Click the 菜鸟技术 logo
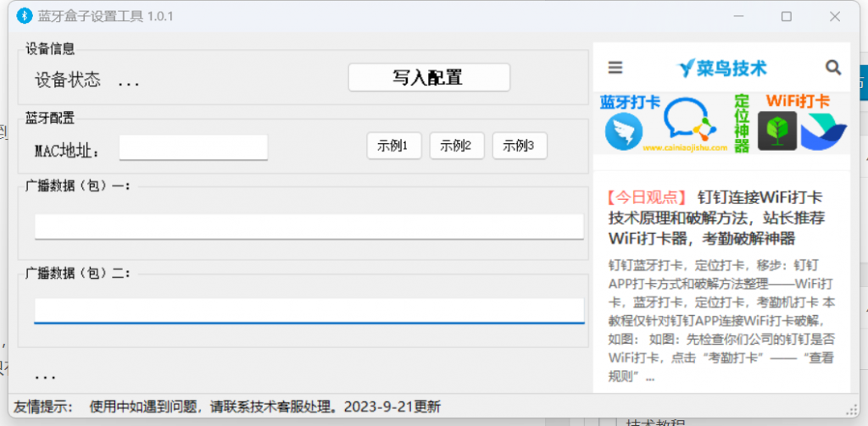Screen dimensions: 868x426 (x=722, y=68)
